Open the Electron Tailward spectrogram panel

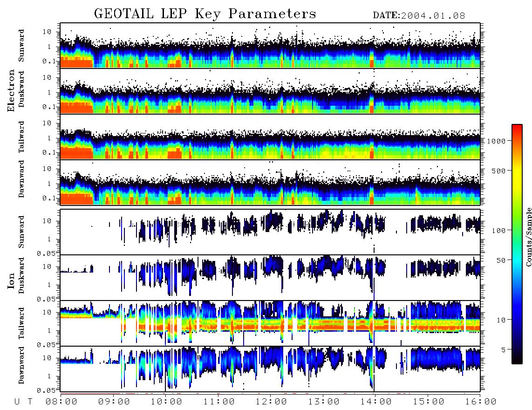pos(270,137)
